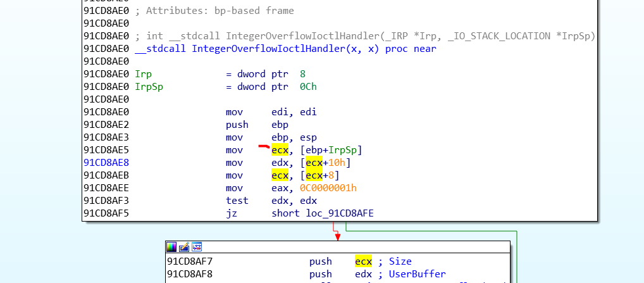Click the red false-branch arrow head
Image resolution: width=644 pixels, height=283 pixels.
click(x=337, y=237)
